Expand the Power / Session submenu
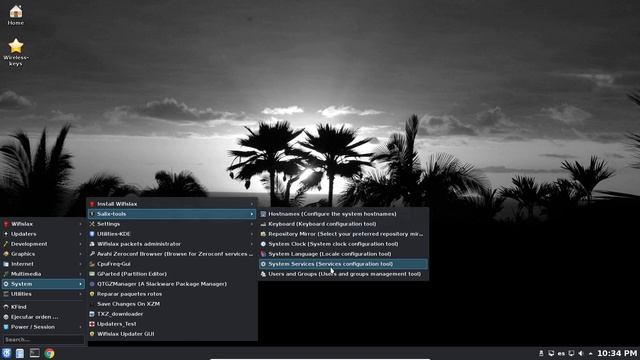The height and width of the screenshot is (360, 640). (x=43, y=327)
